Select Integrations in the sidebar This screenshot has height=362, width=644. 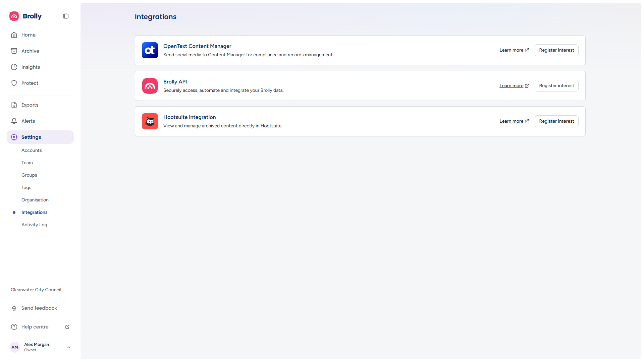35,212
